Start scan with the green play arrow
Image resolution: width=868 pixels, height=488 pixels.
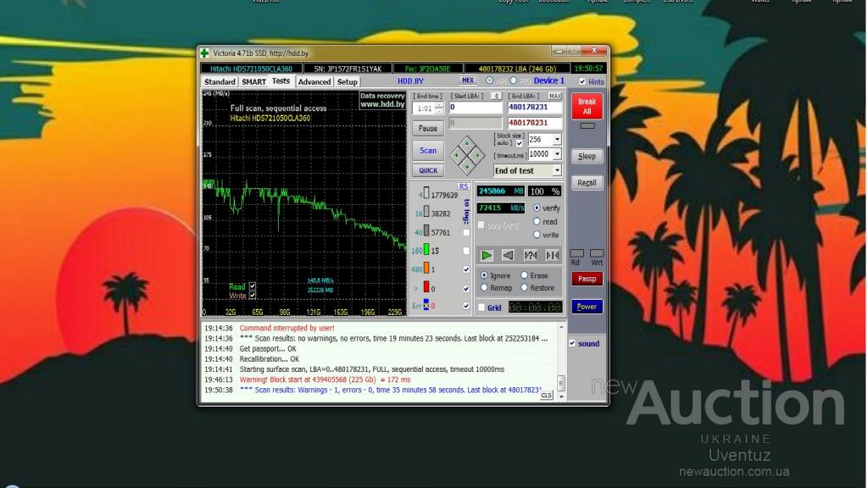point(487,255)
